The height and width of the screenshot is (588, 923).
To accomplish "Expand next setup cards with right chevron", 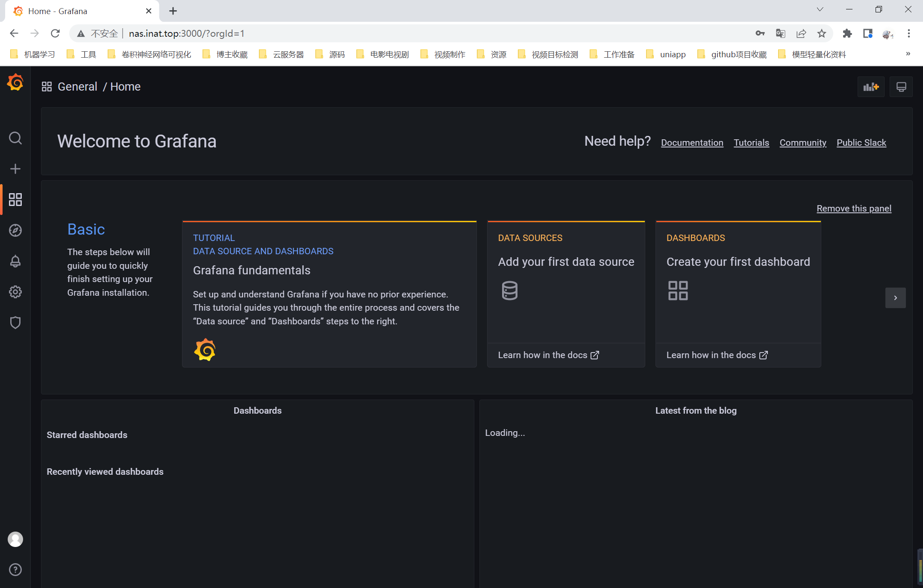I will pos(896,298).
